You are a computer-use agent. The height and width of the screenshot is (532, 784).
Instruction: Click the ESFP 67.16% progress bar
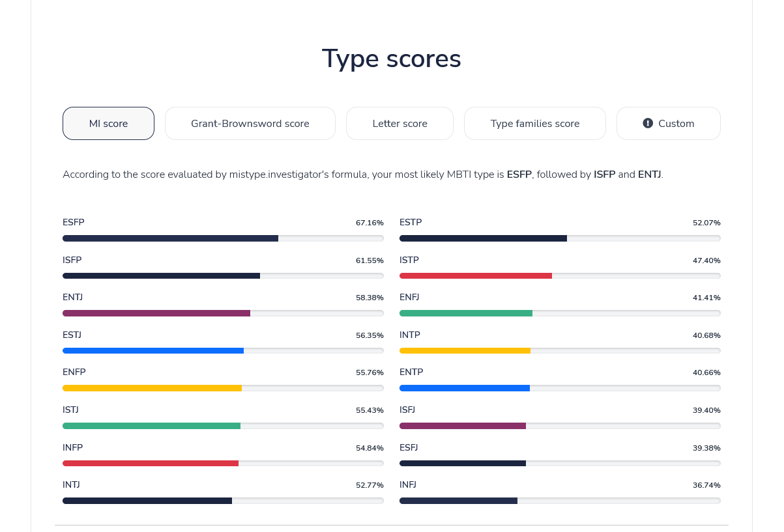click(x=223, y=238)
